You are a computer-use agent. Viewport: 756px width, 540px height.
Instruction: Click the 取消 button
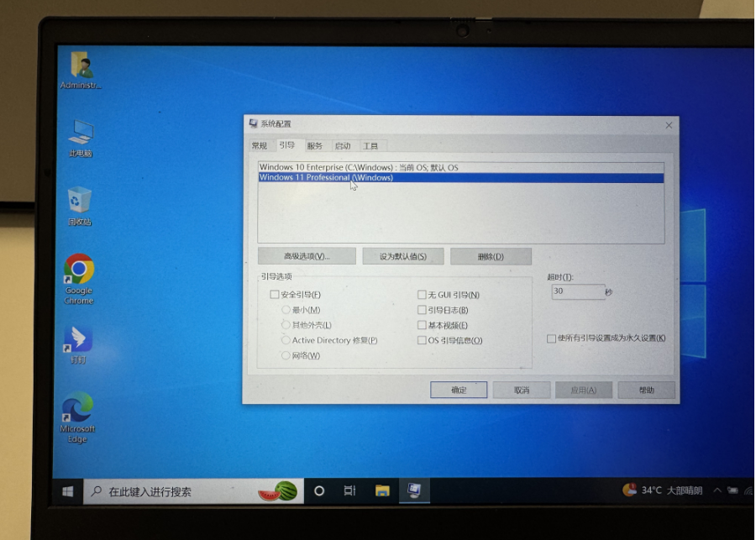point(521,390)
